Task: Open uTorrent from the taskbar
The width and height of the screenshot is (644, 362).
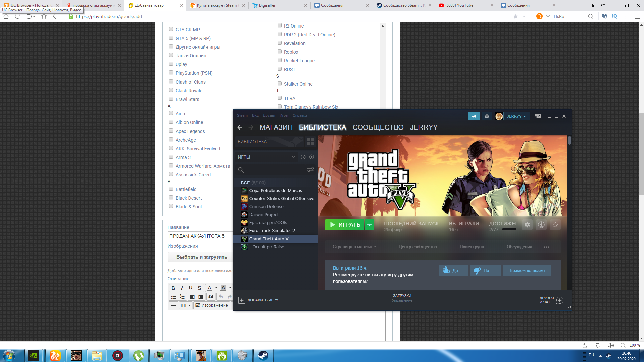Action: pos(139,356)
